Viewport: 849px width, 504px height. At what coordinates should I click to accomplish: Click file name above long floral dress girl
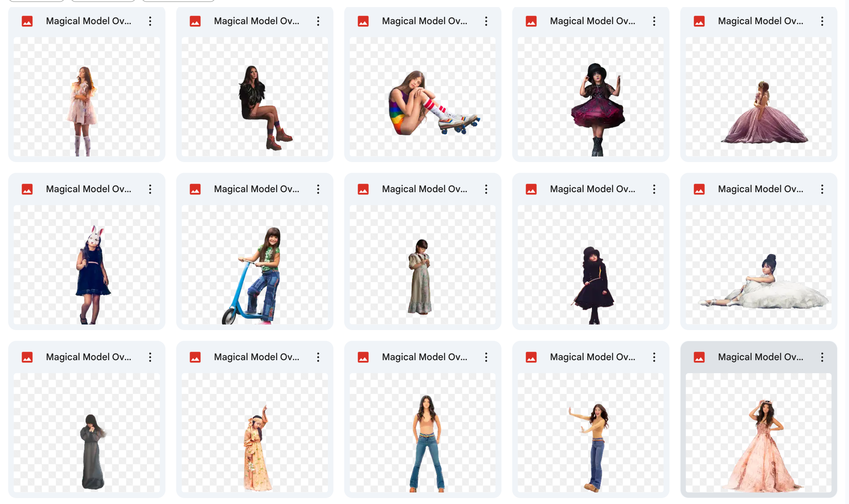pos(424,189)
